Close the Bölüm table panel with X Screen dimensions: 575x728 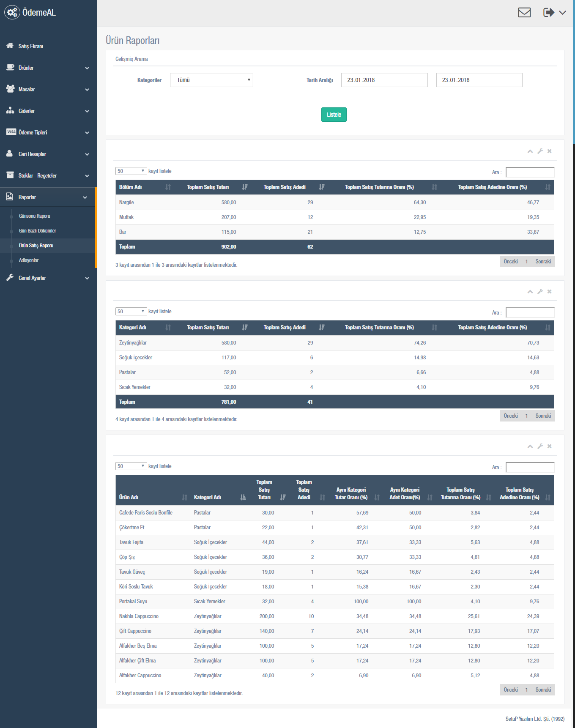[550, 151]
